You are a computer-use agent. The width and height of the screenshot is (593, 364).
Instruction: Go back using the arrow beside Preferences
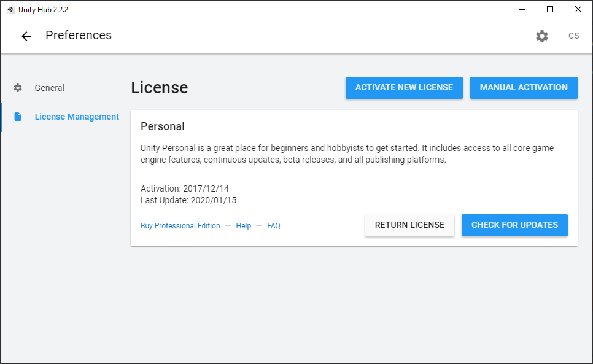click(26, 36)
